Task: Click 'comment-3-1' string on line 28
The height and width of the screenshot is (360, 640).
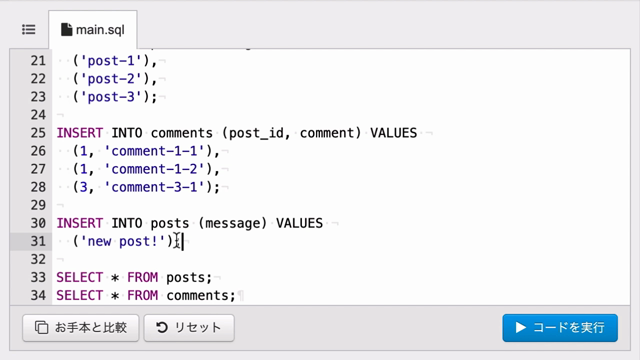Action: pyautogui.click(x=158, y=187)
